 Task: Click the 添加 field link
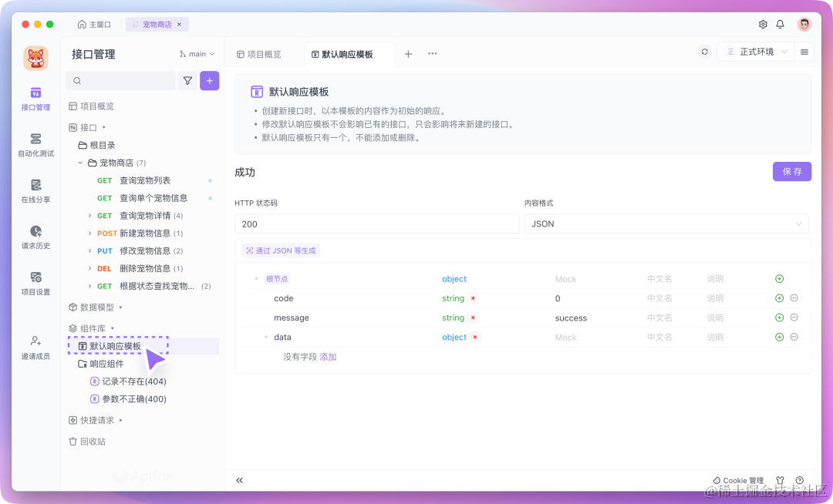coord(328,357)
